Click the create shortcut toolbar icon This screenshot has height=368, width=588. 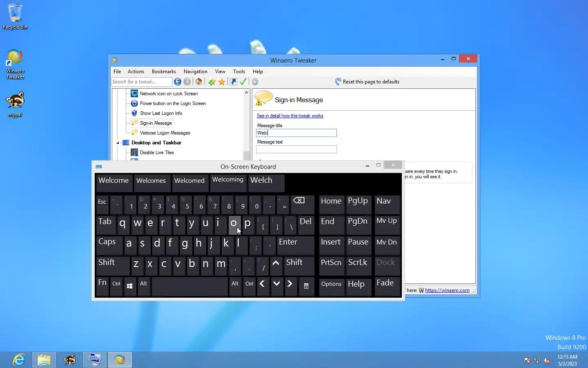pyautogui.click(x=234, y=82)
